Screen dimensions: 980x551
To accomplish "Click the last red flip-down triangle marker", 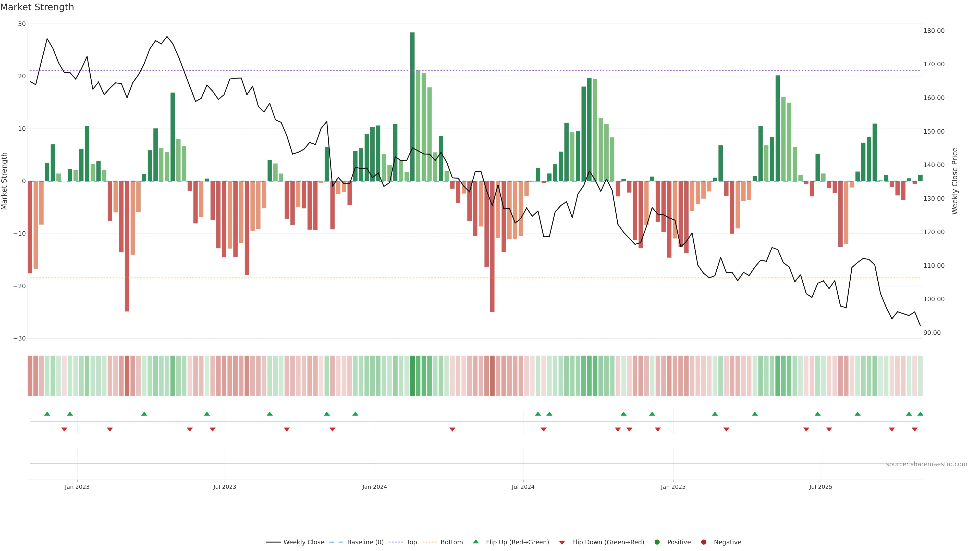I will [x=915, y=429].
